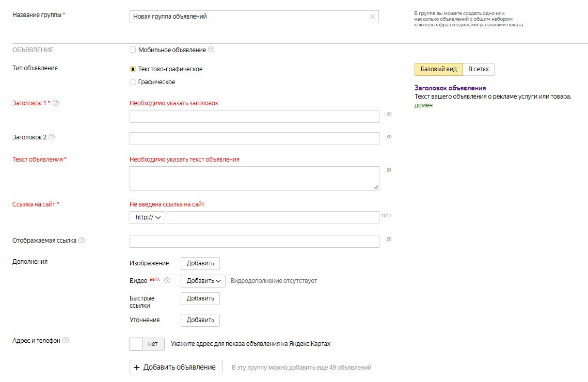Show help for Адрес и телефон
The image size is (588, 382).
pyautogui.click(x=66, y=341)
